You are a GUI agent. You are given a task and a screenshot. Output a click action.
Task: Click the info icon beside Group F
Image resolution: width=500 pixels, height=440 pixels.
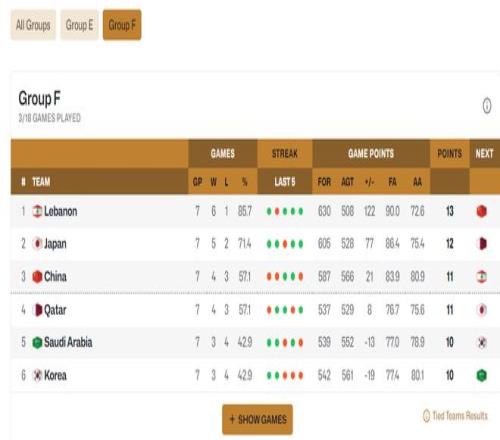click(x=487, y=106)
